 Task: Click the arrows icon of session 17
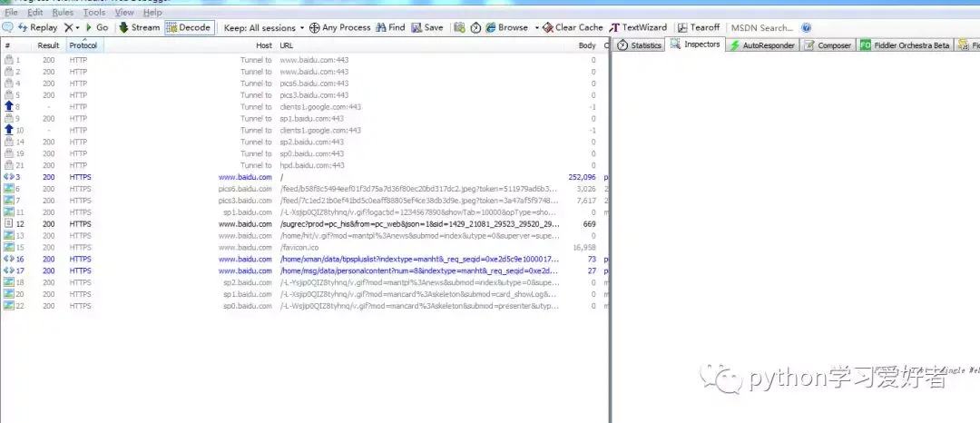9,271
